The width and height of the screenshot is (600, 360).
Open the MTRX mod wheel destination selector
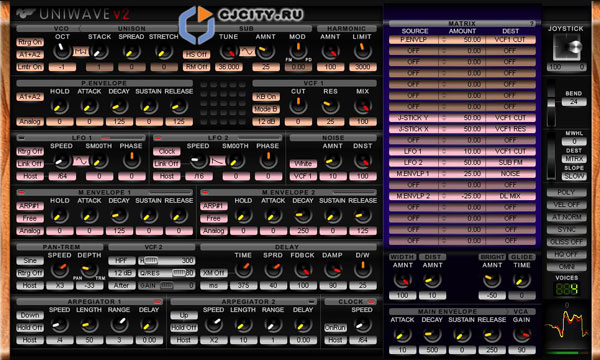[574, 159]
